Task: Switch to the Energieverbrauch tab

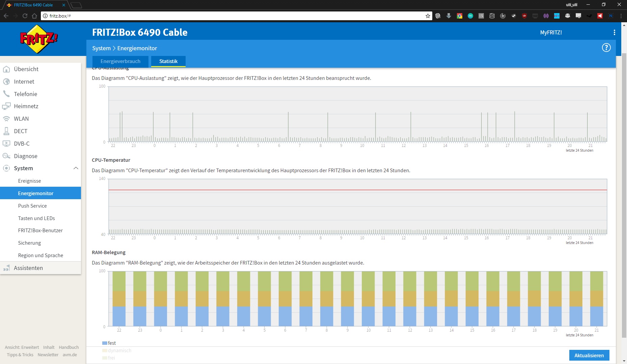Action: point(120,61)
